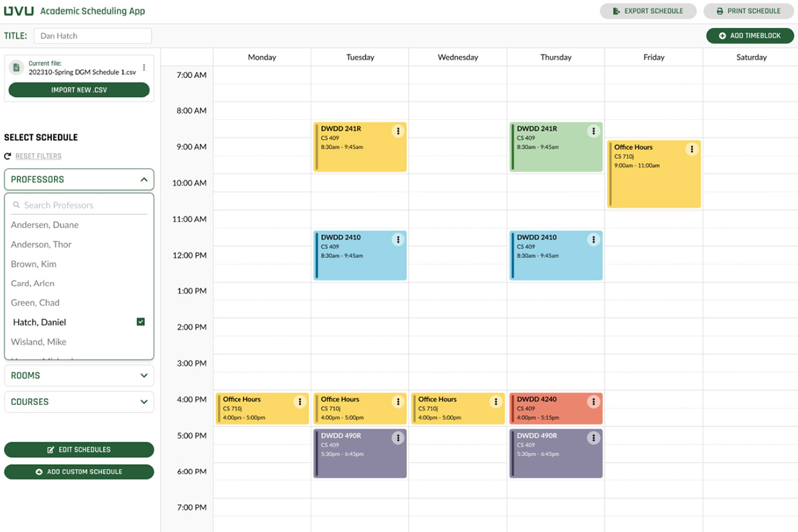Click the Saturday column header
Image resolution: width=798 pixels, height=532 pixels.
pos(751,57)
